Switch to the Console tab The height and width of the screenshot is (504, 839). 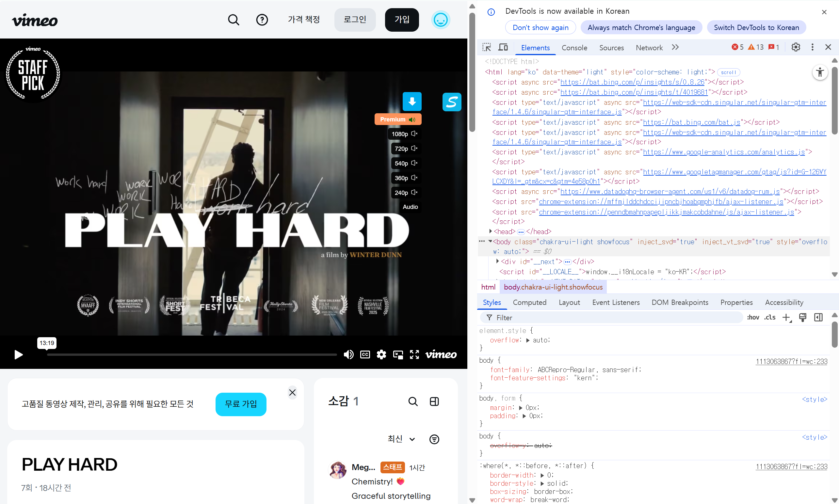(x=574, y=48)
